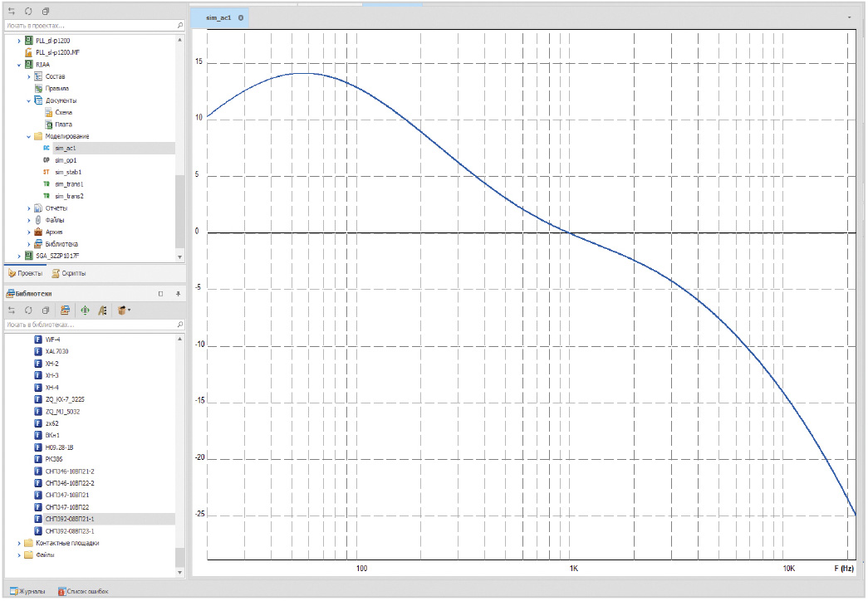Click the green component icon in the Библиотеки toolbar
The image size is (868, 601).
point(85,310)
